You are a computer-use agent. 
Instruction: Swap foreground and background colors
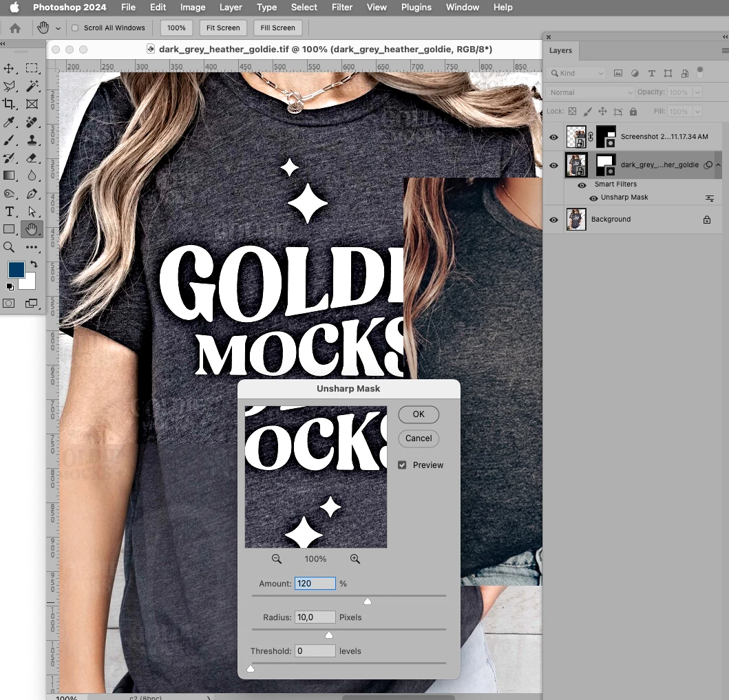(34, 264)
